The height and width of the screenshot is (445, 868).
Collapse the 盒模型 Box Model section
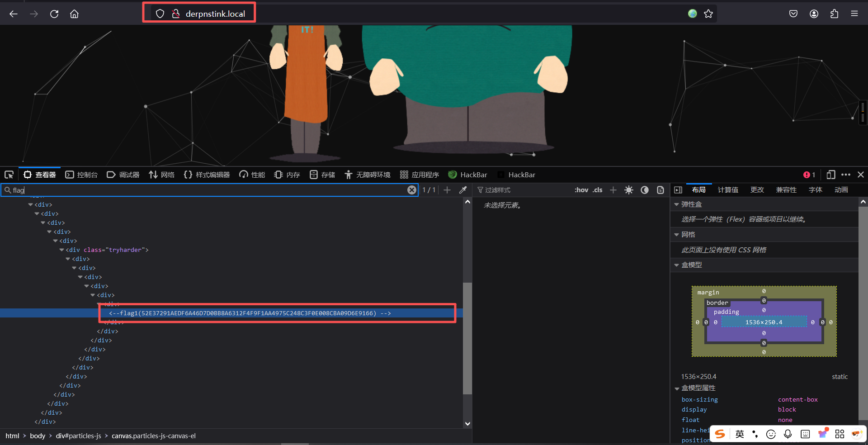point(677,265)
